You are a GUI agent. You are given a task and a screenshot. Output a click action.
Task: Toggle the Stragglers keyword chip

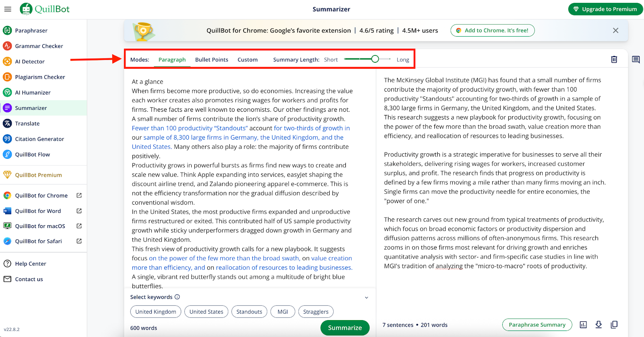316,312
